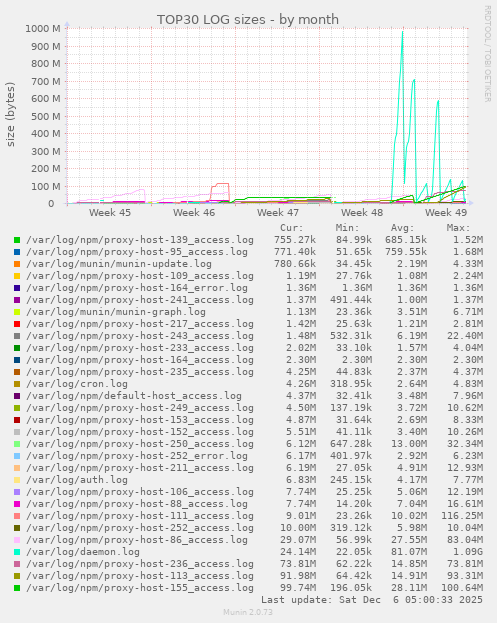Select /var/log/daemon.log legend entry
Viewport: 497px width, 623px height.
[x=83, y=552]
